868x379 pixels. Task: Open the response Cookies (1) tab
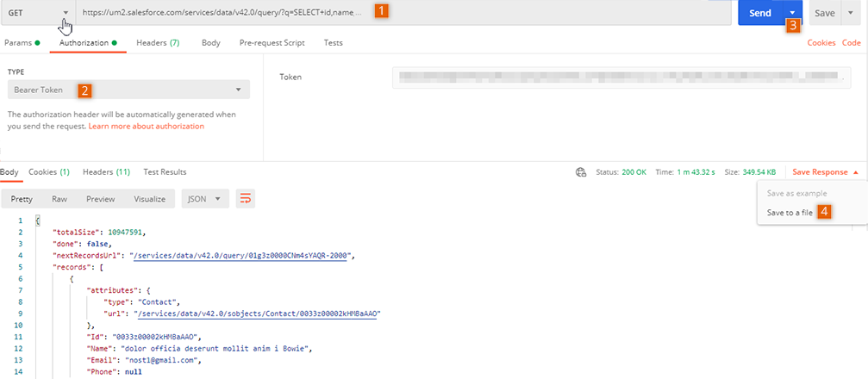click(49, 172)
